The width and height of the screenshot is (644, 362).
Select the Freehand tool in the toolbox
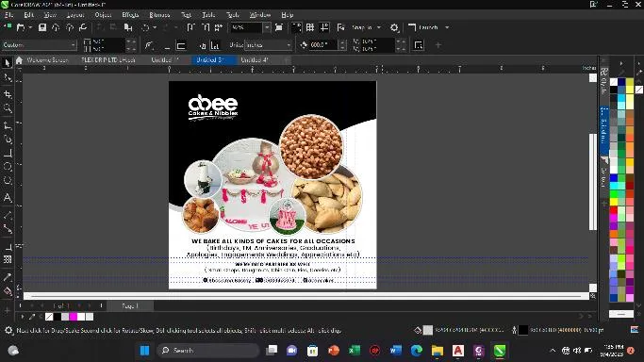point(7,125)
